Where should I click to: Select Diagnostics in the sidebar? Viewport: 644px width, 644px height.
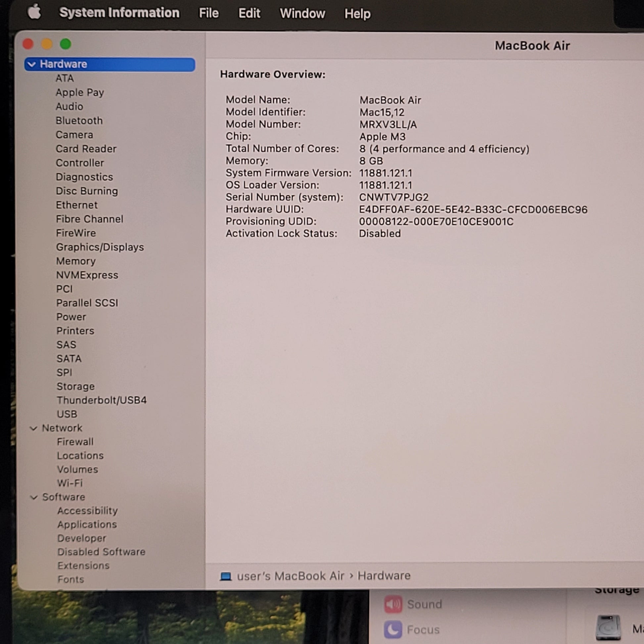(x=84, y=177)
